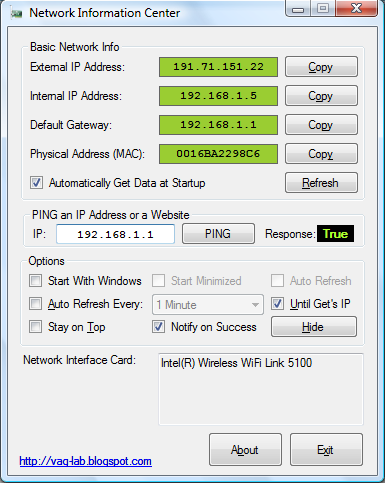Open the About dialog

245,450
